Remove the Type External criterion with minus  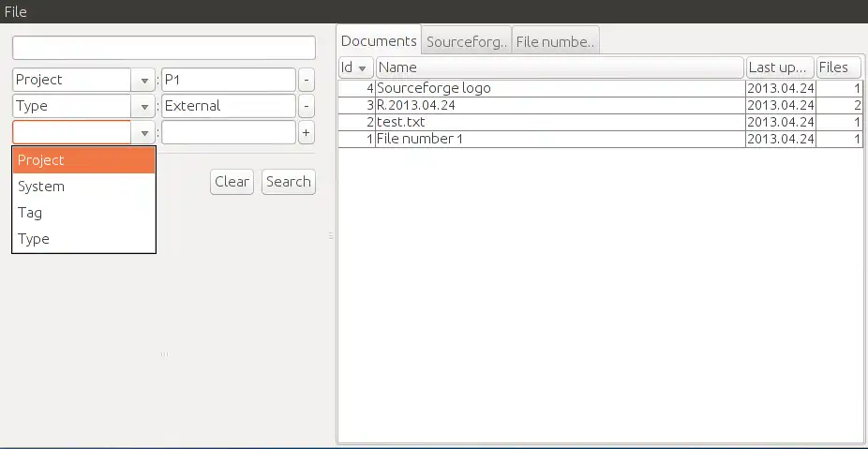tap(307, 106)
